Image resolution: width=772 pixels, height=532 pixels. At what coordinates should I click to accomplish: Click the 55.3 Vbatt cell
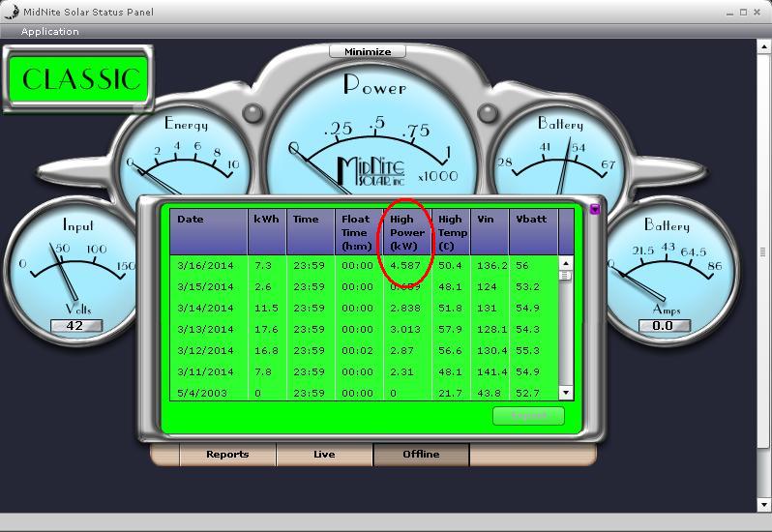[527, 351]
